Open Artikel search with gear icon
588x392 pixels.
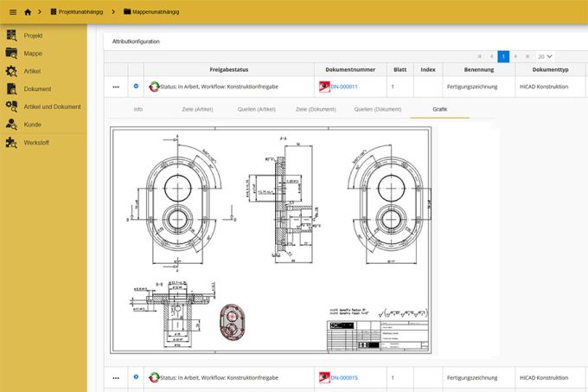point(11,71)
